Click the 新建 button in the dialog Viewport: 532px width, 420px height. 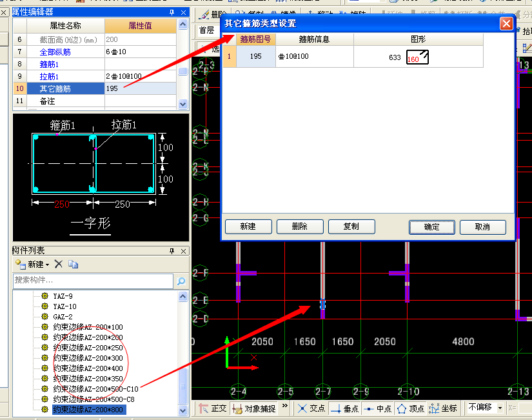point(248,227)
